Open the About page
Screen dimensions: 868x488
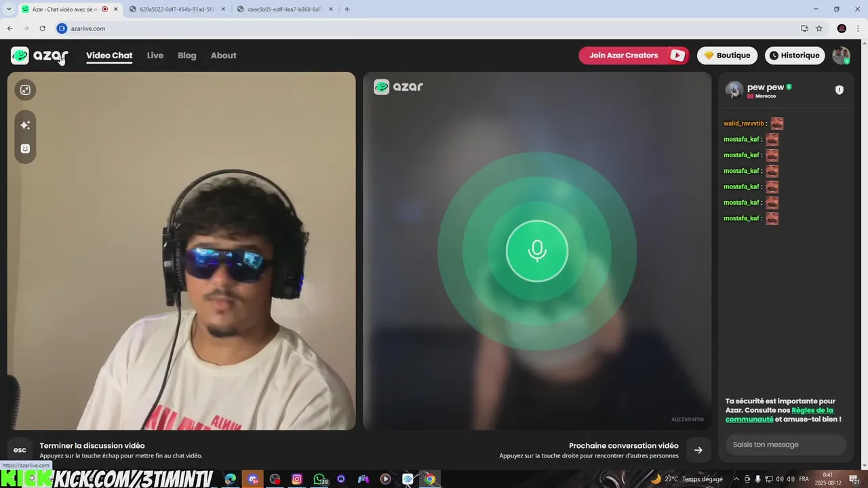(224, 56)
